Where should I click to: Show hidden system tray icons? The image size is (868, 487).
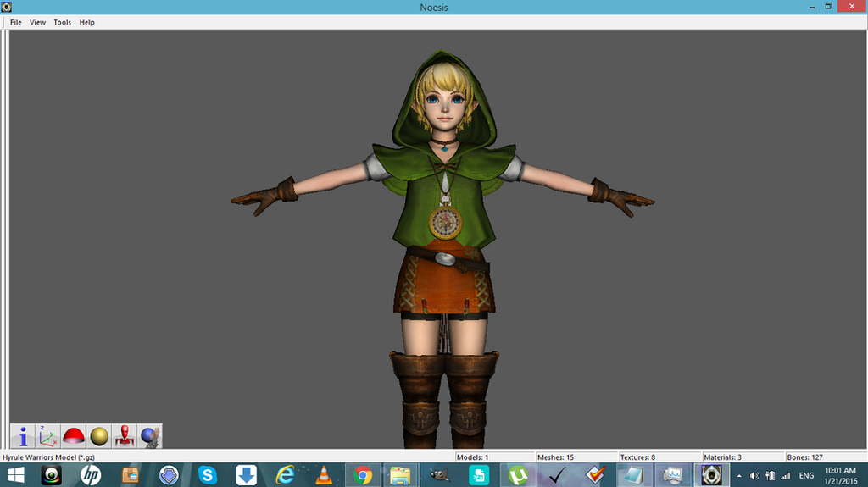coord(739,475)
